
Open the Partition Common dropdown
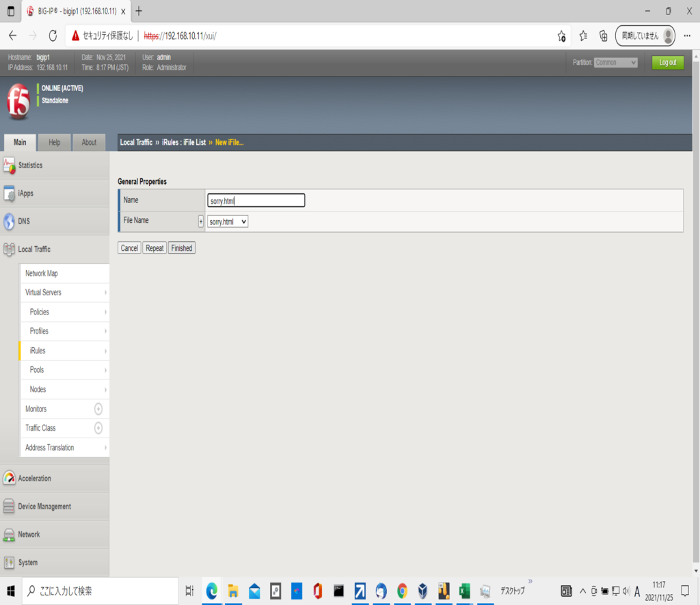click(x=615, y=62)
